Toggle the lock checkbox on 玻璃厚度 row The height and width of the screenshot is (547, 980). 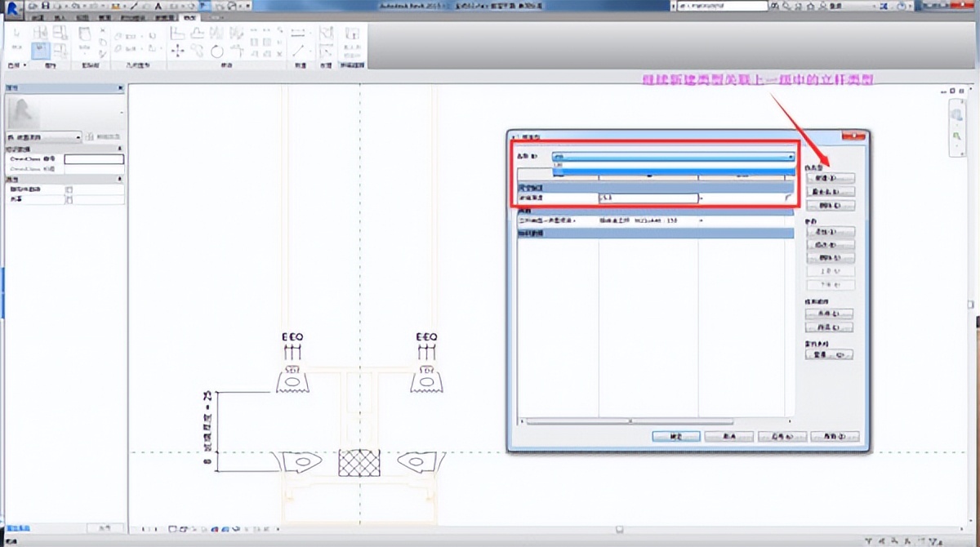tap(788, 198)
